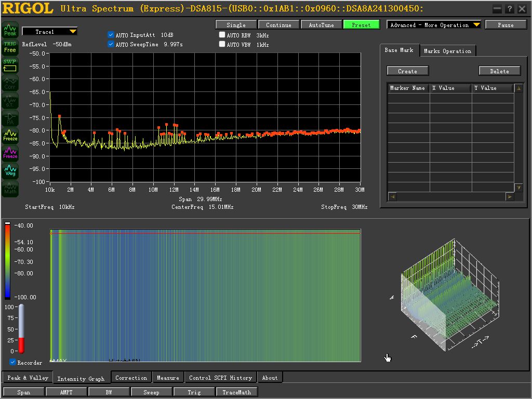This screenshot has height=399, width=532.
Task: Expand Advanced - More Operation dropdown
Action: click(434, 25)
